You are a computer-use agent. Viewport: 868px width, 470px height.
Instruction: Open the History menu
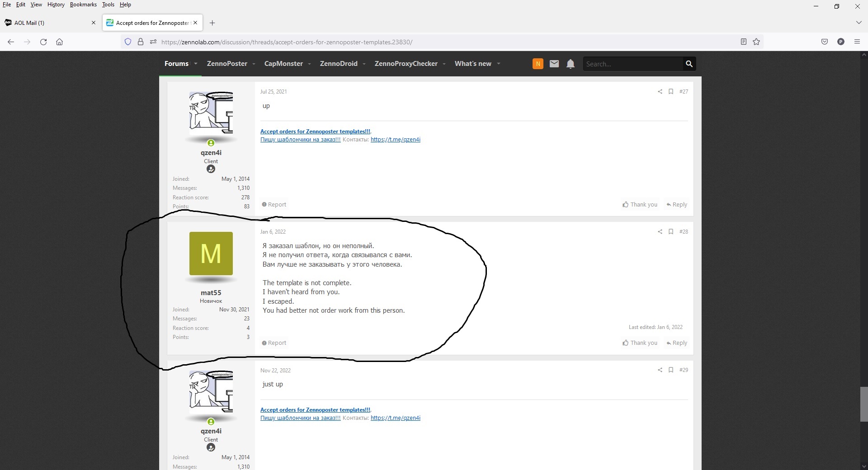tap(56, 5)
